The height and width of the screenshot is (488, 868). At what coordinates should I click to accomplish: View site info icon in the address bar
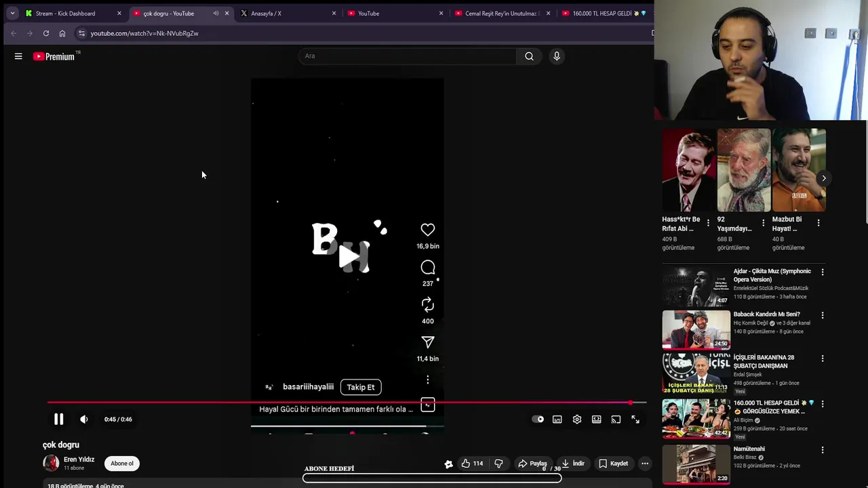(81, 33)
